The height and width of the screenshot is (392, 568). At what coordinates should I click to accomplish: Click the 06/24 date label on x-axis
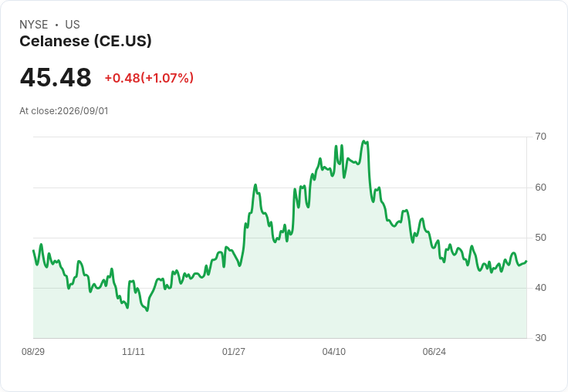(x=434, y=352)
